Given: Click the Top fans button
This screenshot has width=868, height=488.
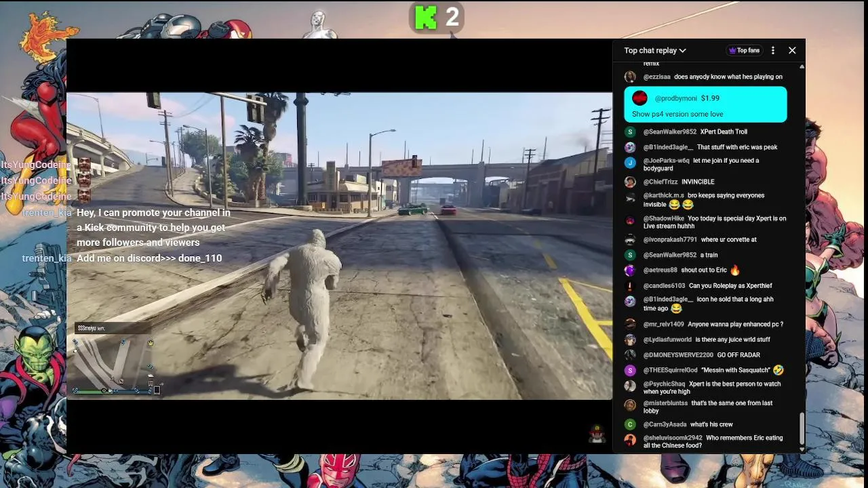Looking at the screenshot, I should [744, 50].
